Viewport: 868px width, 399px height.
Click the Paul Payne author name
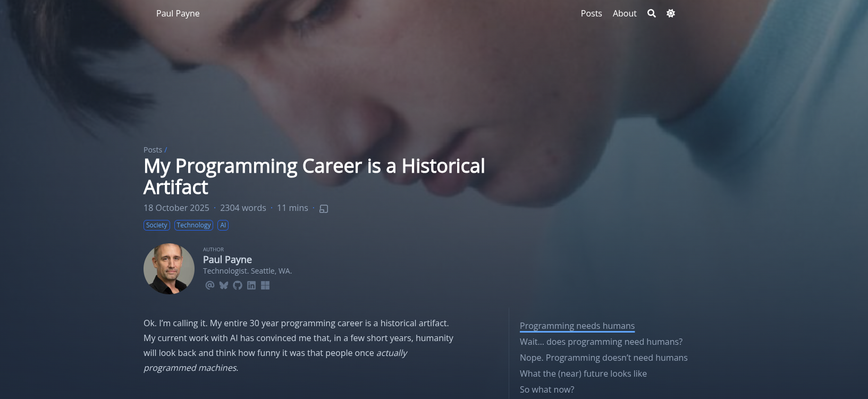click(x=227, y=259)
